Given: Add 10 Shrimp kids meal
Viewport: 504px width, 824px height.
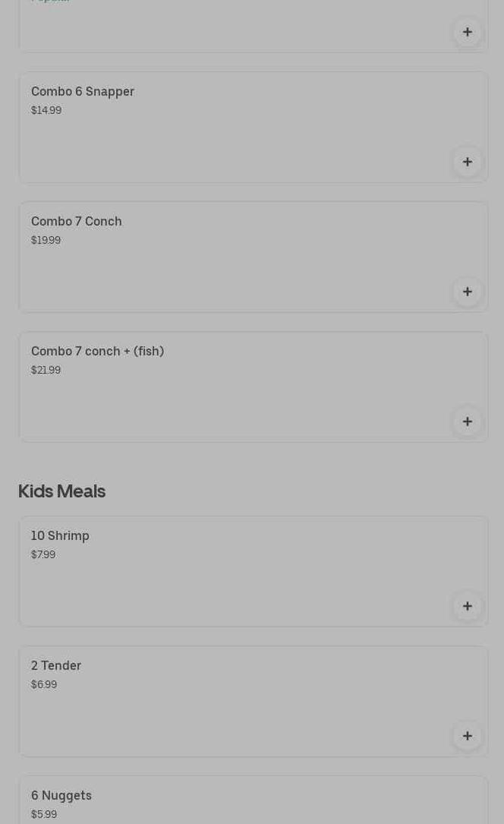Looking at the screenshot, I should tap(468, 606).
